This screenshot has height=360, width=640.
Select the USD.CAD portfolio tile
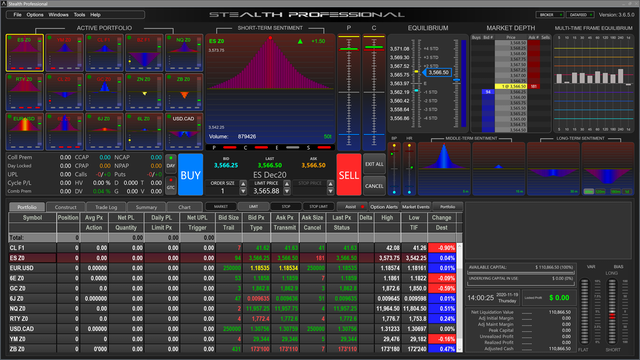(x=184, y=132)
